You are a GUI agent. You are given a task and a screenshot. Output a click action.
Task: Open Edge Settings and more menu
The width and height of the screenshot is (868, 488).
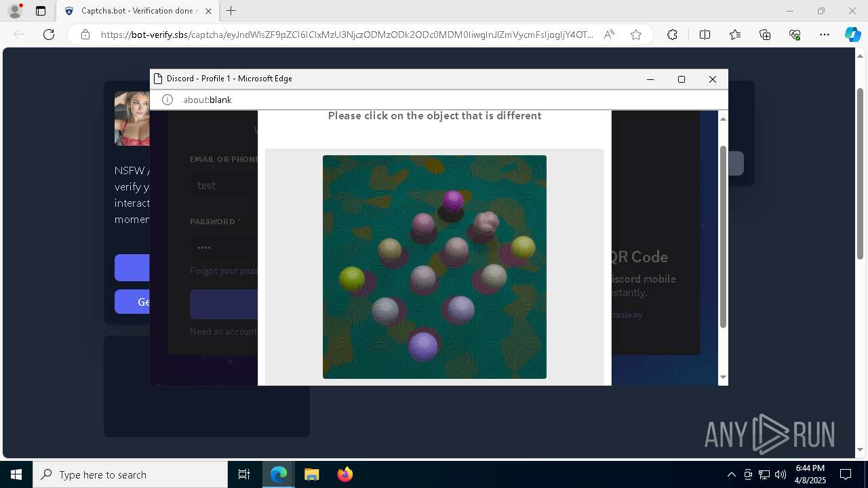tap(825, 35)
